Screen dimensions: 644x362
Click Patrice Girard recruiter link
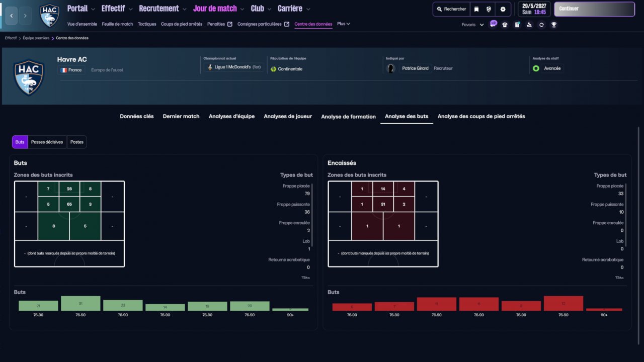coord(415,68)
